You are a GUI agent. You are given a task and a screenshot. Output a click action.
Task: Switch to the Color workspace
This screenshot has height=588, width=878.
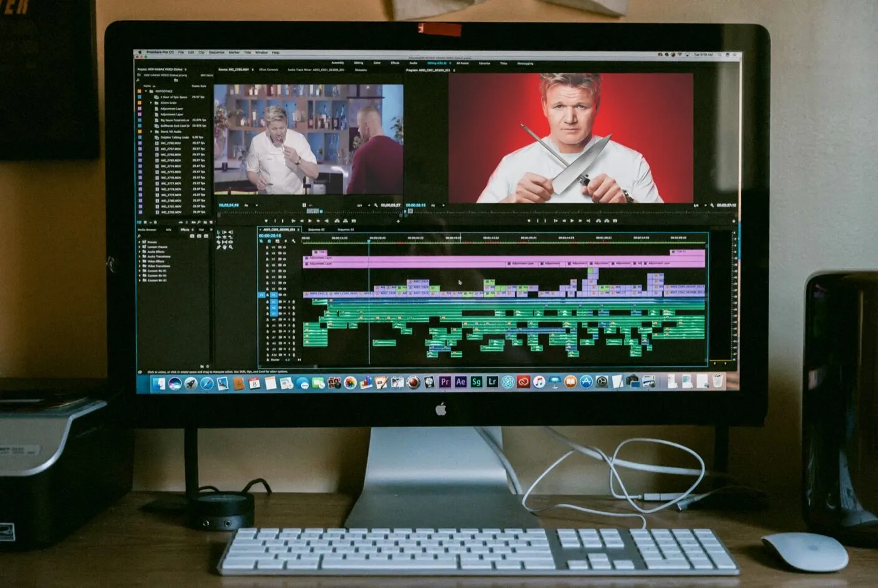[x=377, y=63]
